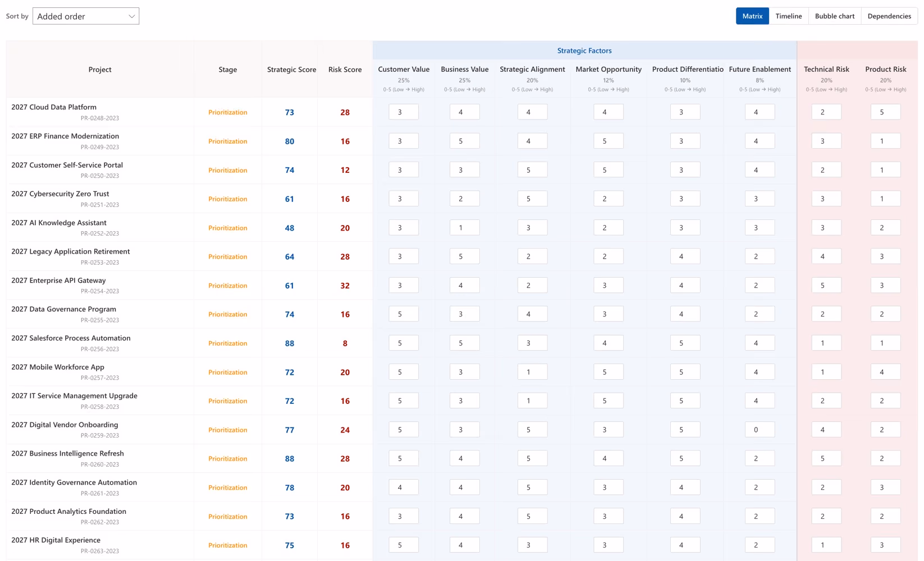The width and height of the screenshot is (924, 561).
Task: Open 2027 Legacy Application Retirement project
Action: point(71,251)
